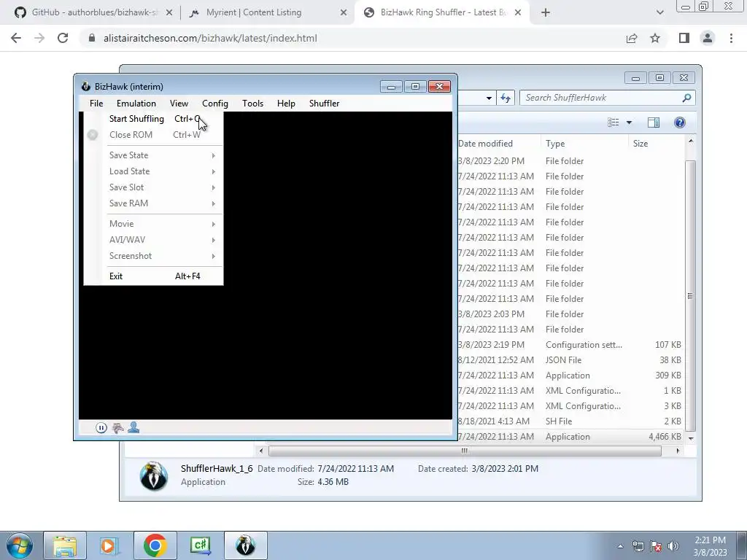
Task: Sort Explorer list by Size column
Action: (x=657, y=144)
